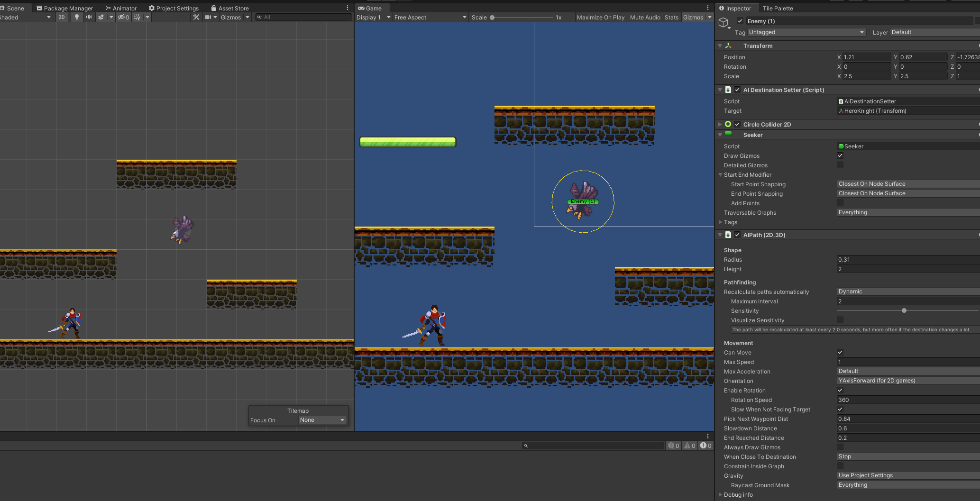The image size is (980, 501).
Task: Open Game panel three-dot options menu
Action: pos(708,8)
